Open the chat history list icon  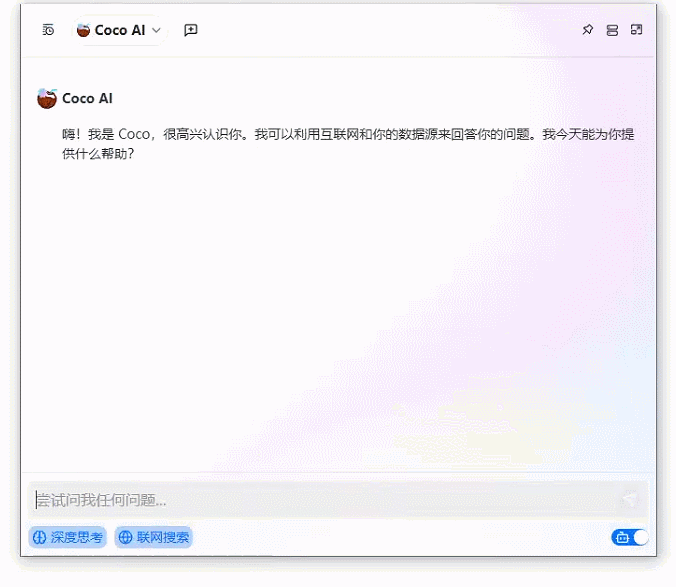pyautogui.click(x=48, y=30)
